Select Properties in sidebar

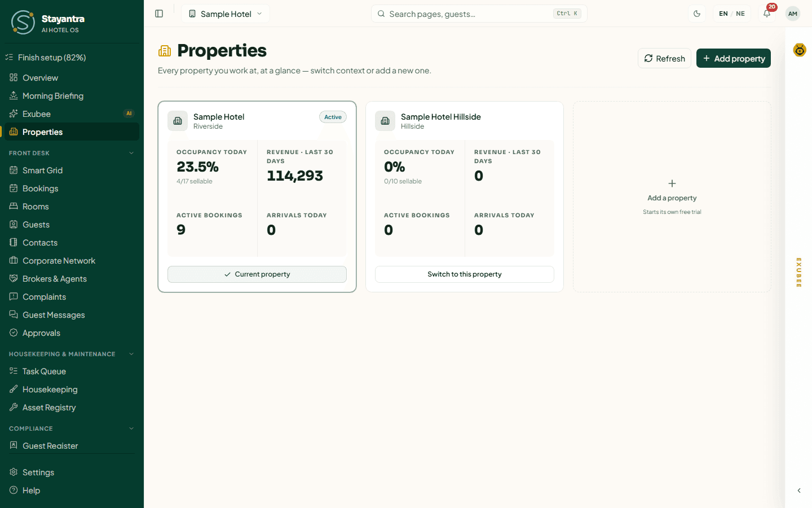(x=72, y=132)
